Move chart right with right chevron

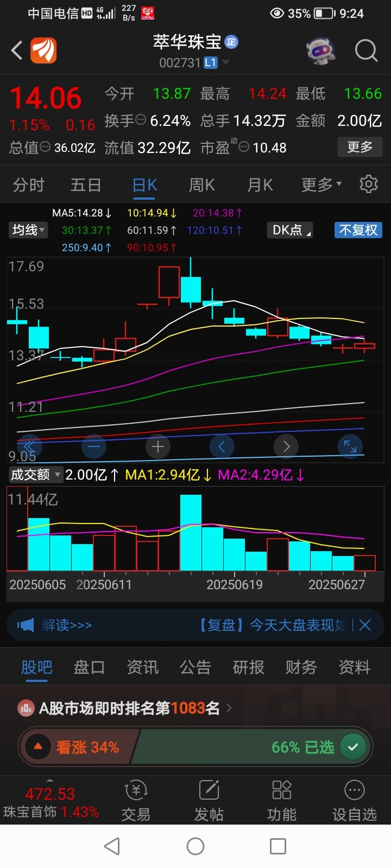(286, 446)
